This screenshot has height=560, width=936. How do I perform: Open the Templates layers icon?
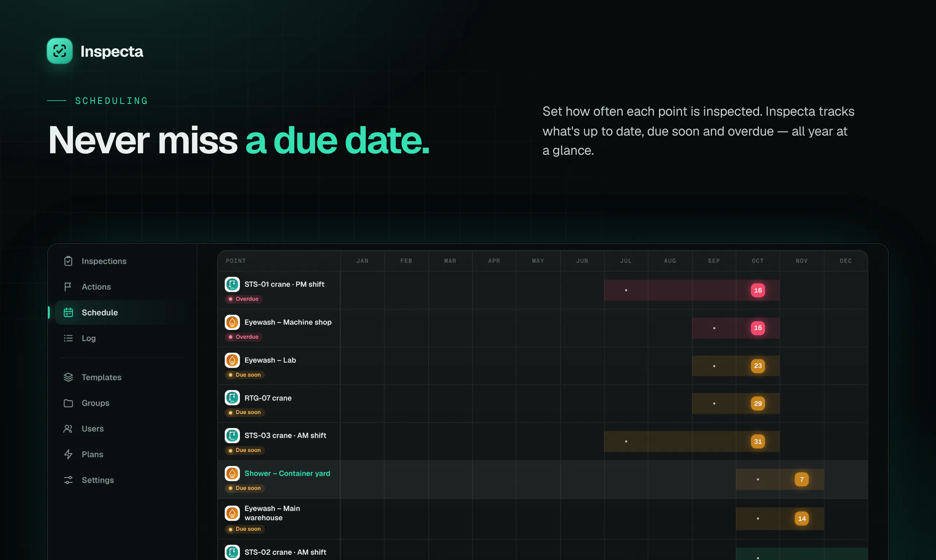(x=68, y=377)
